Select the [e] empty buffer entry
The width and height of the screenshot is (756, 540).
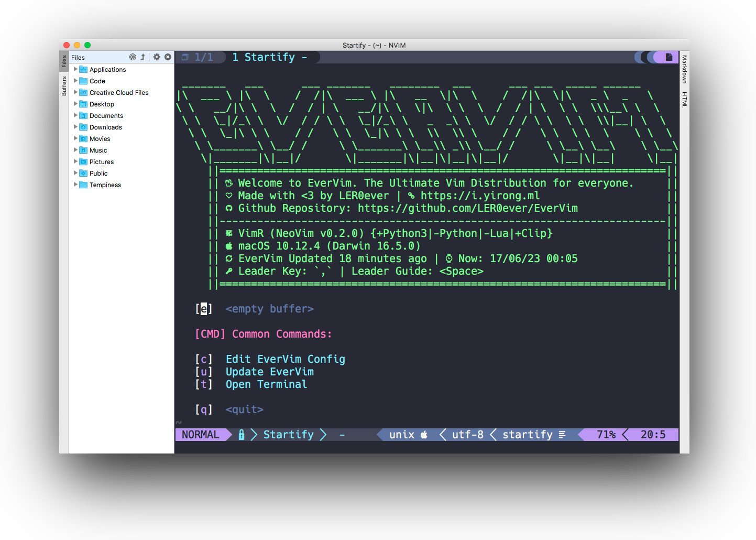coord(254,309)
